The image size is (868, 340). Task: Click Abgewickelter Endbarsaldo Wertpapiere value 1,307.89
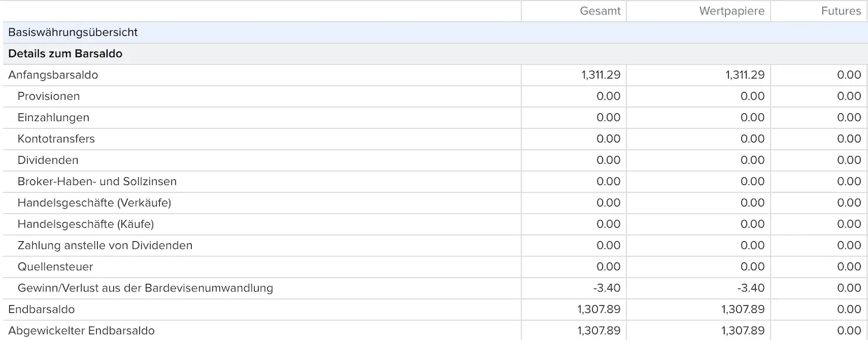tap(743, 331)
